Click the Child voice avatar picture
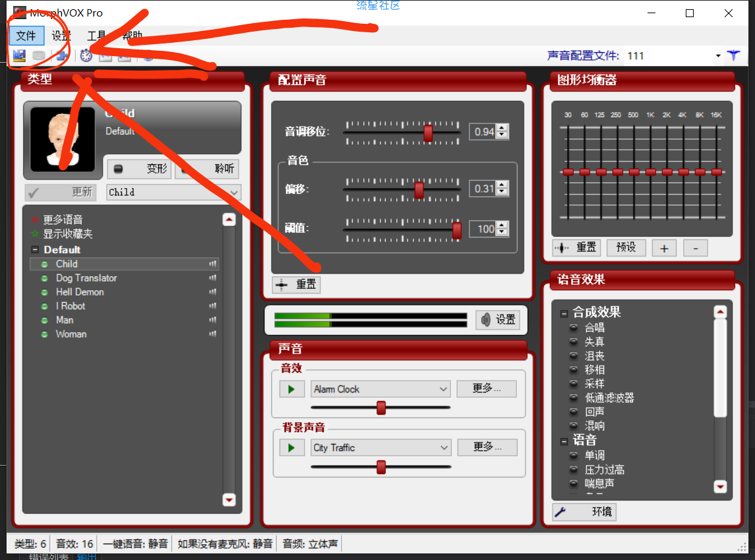 63,140
